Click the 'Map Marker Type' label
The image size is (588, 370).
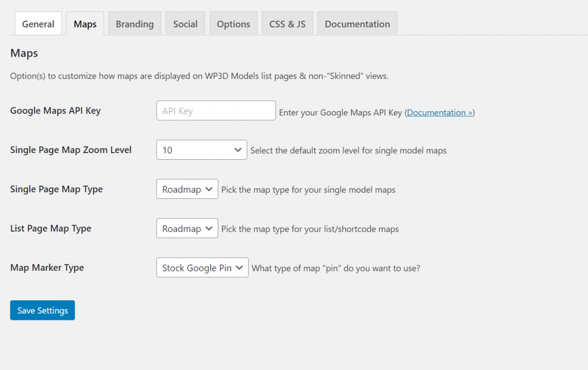tap(47, 268)
